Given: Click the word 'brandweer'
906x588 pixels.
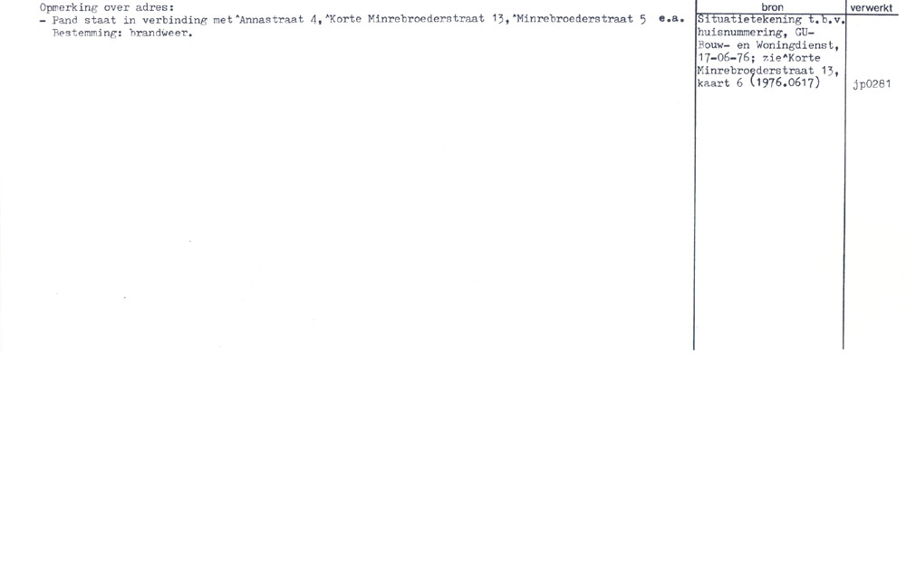Looking at the screenshot, I should point(159,33).
